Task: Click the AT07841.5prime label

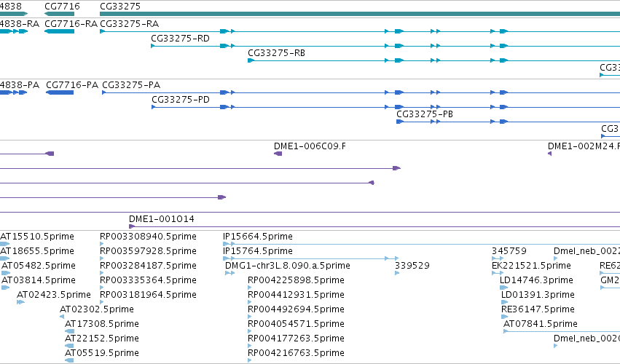Action: point(541,324)
